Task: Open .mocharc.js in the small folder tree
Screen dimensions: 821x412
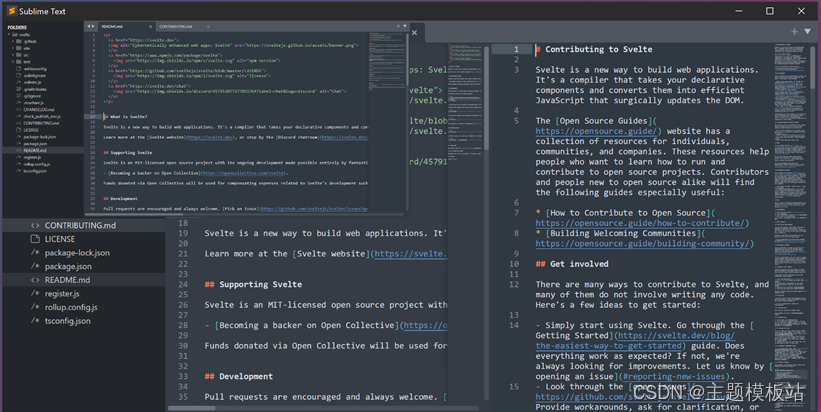Action: point(34,103)
